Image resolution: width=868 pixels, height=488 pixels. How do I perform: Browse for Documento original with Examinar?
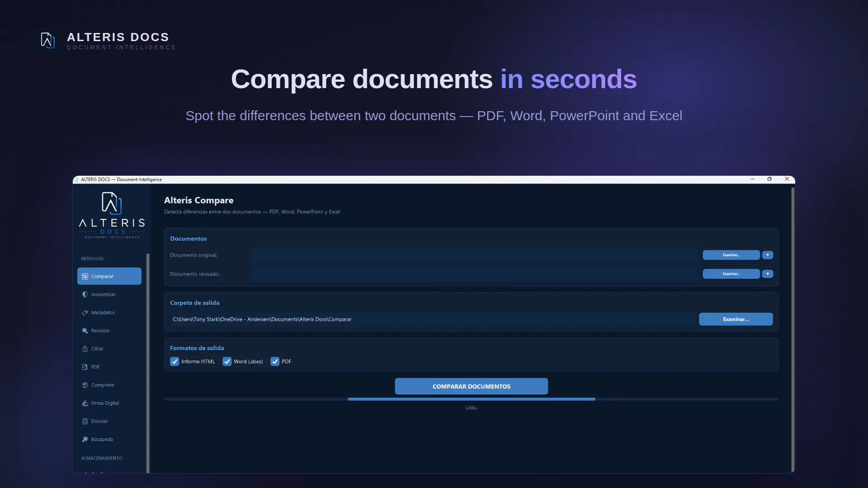point(731,255)
